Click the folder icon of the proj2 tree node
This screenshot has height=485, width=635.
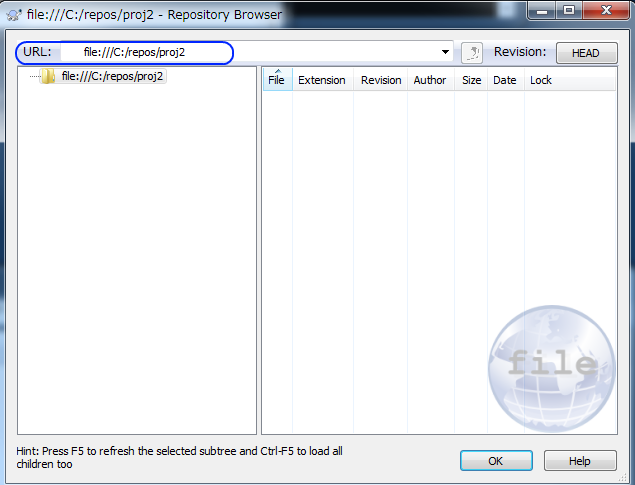tap(48, 76)
